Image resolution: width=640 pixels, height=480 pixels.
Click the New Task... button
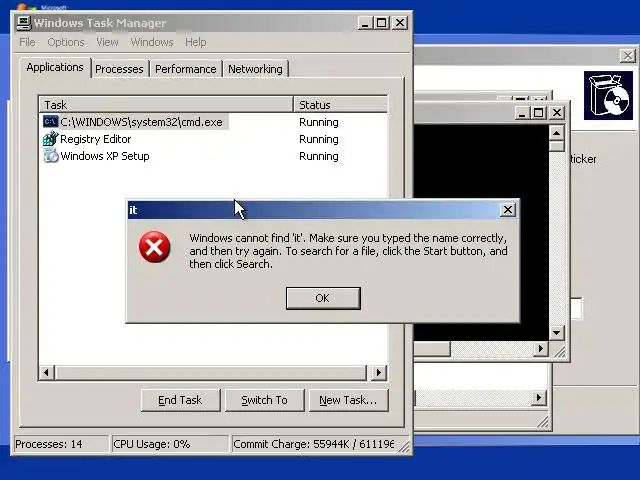pyautogui.click(x=348, y=400)
